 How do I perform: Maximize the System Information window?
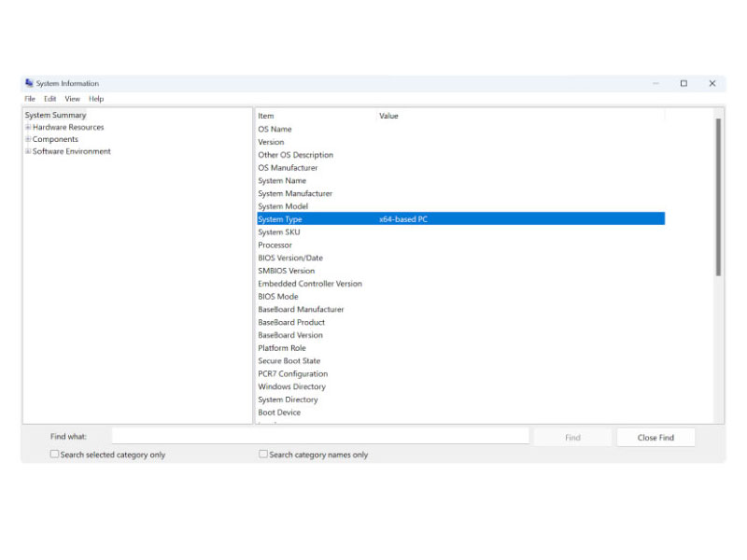pyautogui.click(x=684, y=83)
